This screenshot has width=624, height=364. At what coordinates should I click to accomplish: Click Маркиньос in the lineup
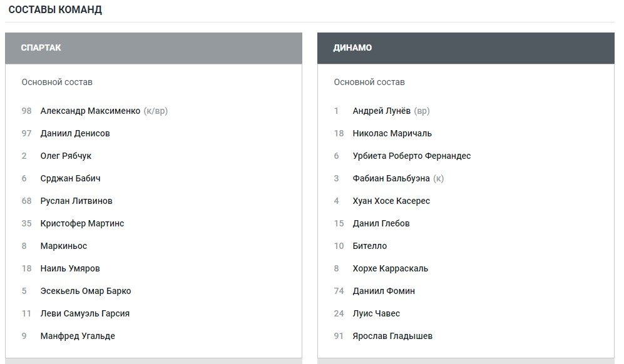(64, 246)
